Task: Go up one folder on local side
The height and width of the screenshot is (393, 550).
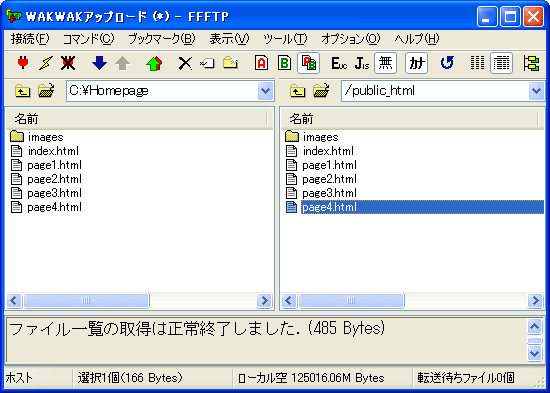Action: (x=23, y=91)
